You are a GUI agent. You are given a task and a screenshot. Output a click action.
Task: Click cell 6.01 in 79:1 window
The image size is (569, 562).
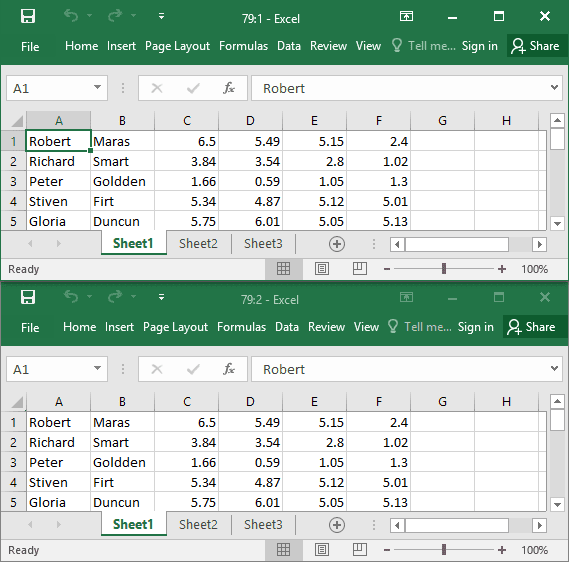250,221
